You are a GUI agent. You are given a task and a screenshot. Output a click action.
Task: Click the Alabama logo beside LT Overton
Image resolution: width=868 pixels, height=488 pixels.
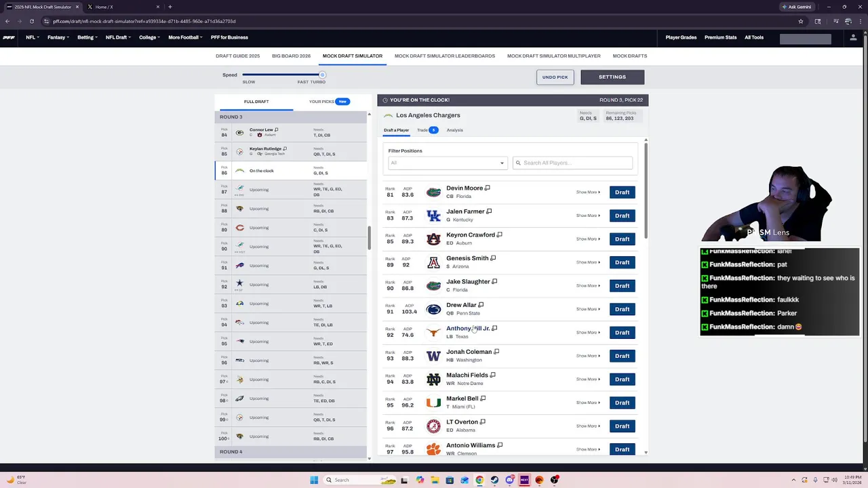coord(433,426)
